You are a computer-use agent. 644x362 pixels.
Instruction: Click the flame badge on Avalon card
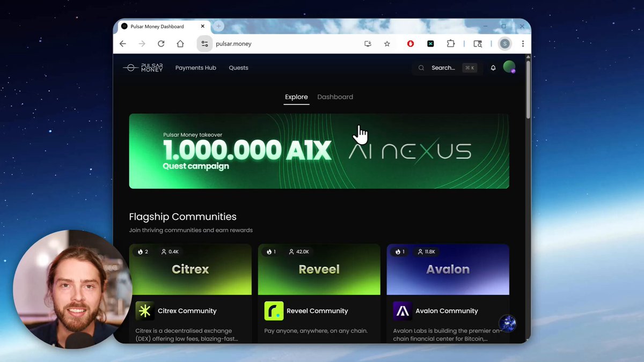point(400,252)
